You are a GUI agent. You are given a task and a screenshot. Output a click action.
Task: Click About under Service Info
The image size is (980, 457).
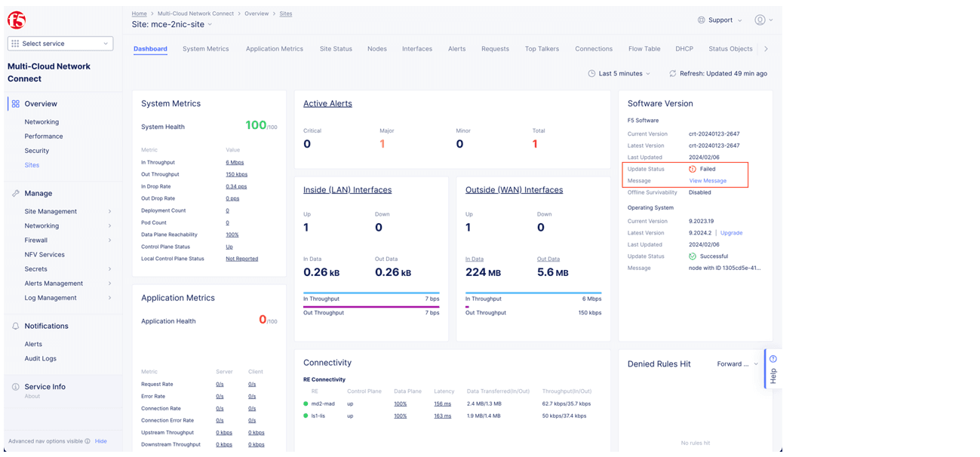pyautogui.click(x=32, y=396)
